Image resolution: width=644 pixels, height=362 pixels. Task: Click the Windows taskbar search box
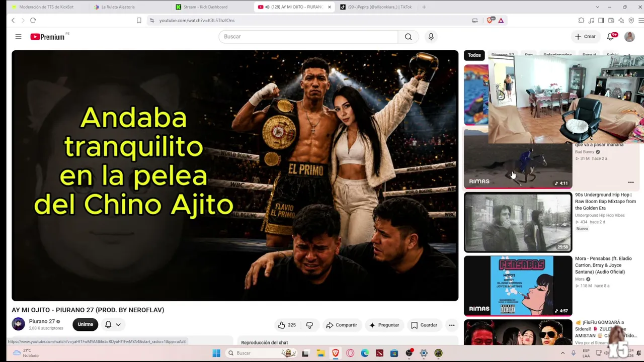point(261,353)
